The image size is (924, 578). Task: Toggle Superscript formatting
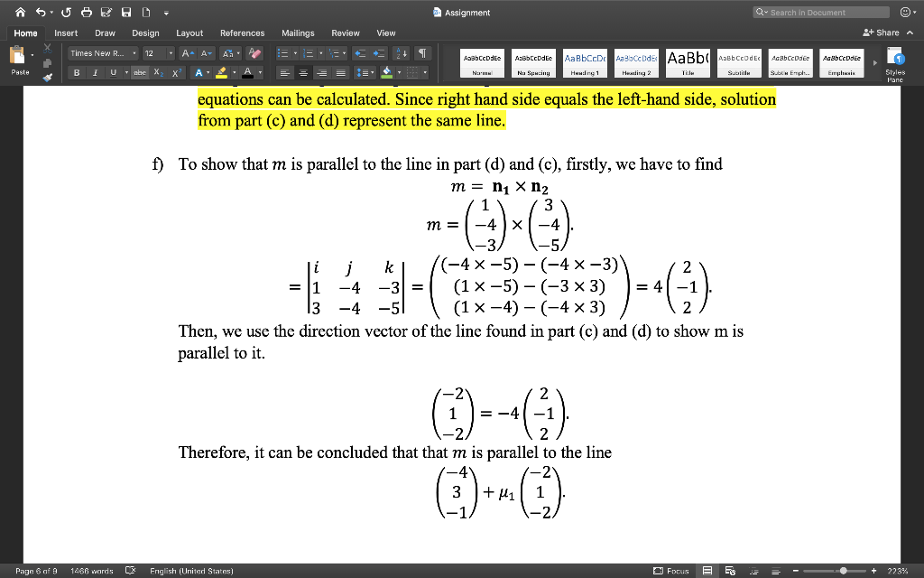[x=176, y=72]
